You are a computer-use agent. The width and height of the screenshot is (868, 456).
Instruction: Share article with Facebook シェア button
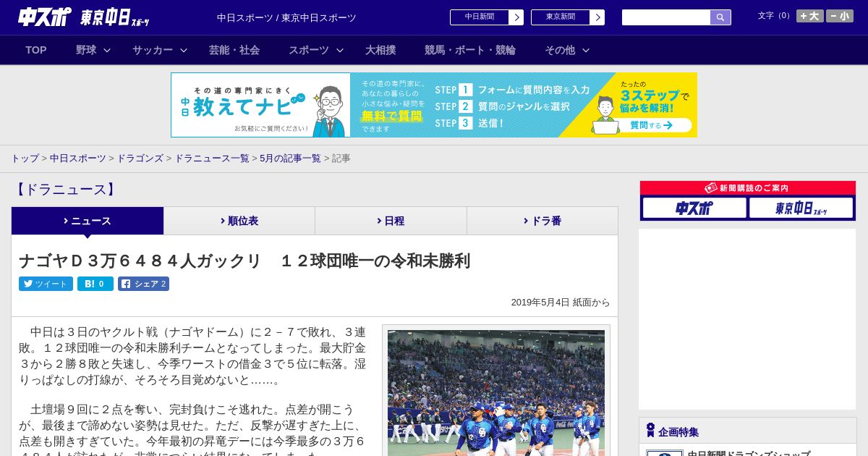(143, 284)
